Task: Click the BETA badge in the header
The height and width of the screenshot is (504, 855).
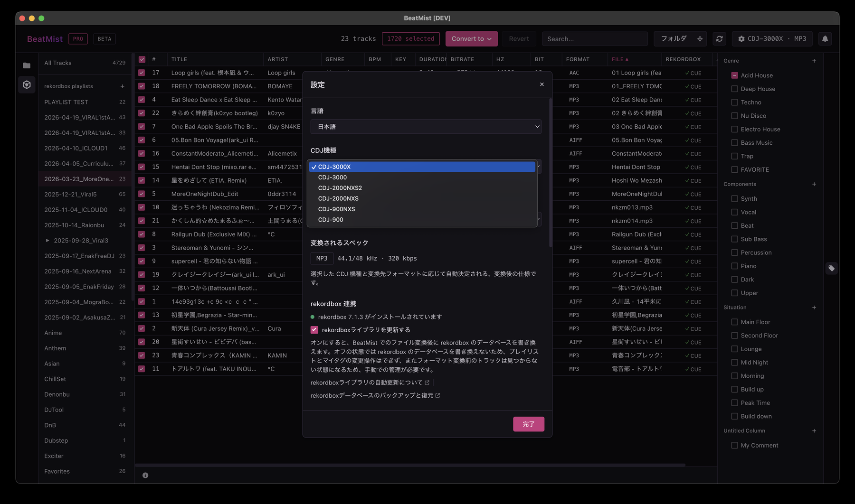Action: (x=104, y=39)
